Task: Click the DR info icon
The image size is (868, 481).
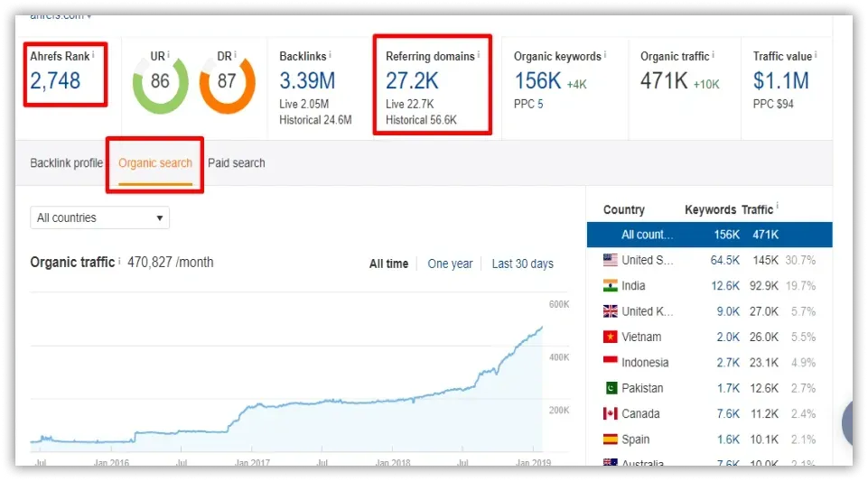Action: (x=235, y=55)
